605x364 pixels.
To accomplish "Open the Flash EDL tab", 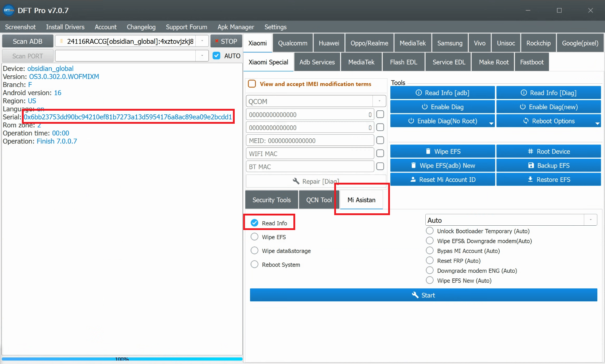I will pyautogui.click(x=403, y=62).
